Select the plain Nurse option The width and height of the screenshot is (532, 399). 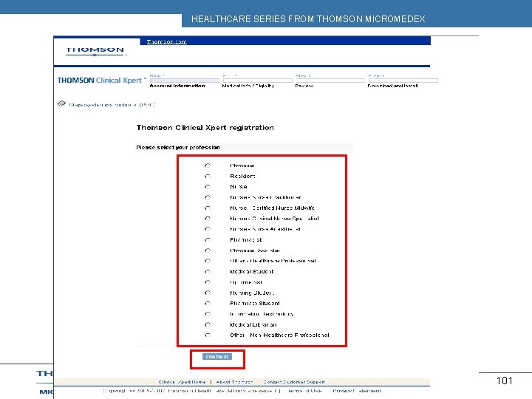(208, 187)
